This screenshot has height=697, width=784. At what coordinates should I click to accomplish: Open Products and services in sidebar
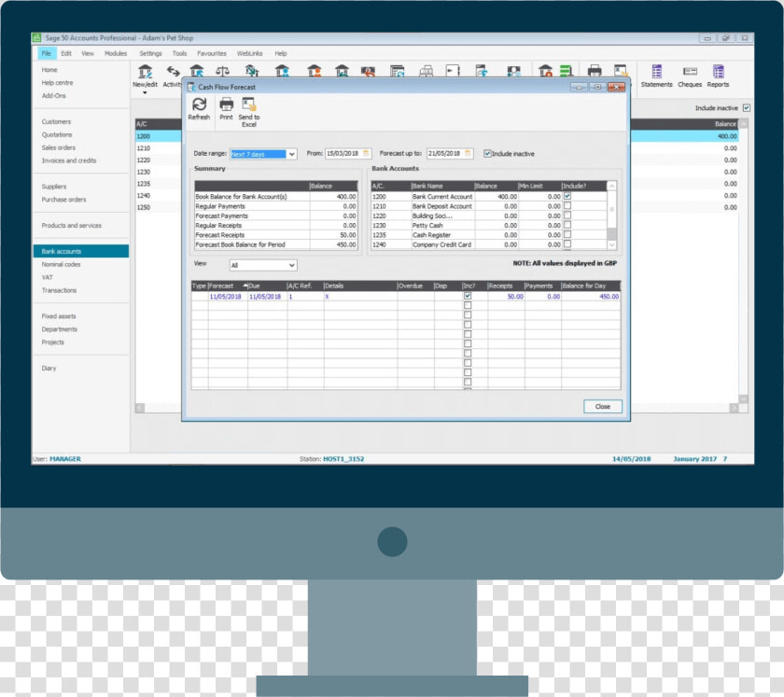(x=72, y=226)
